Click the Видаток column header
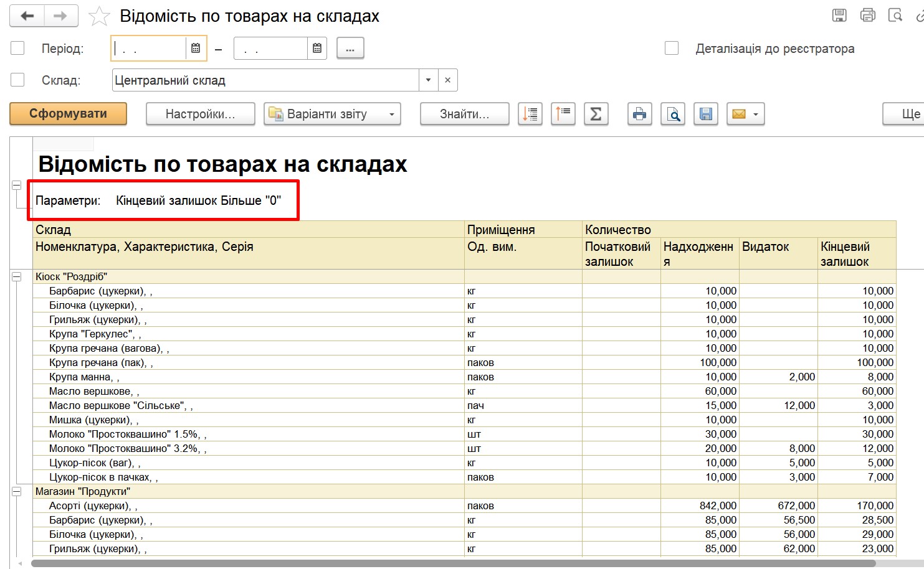This screenshot has height=569, width=924. coord(778,254)
